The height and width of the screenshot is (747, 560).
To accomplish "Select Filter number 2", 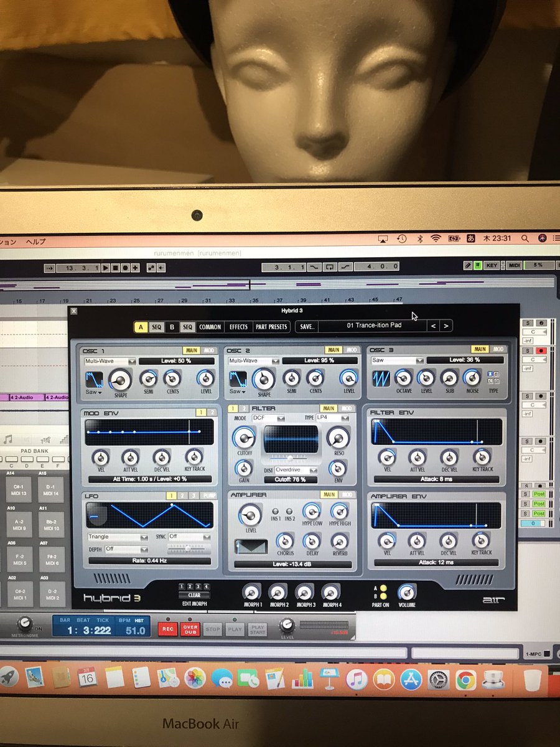I will pos(243,408).
